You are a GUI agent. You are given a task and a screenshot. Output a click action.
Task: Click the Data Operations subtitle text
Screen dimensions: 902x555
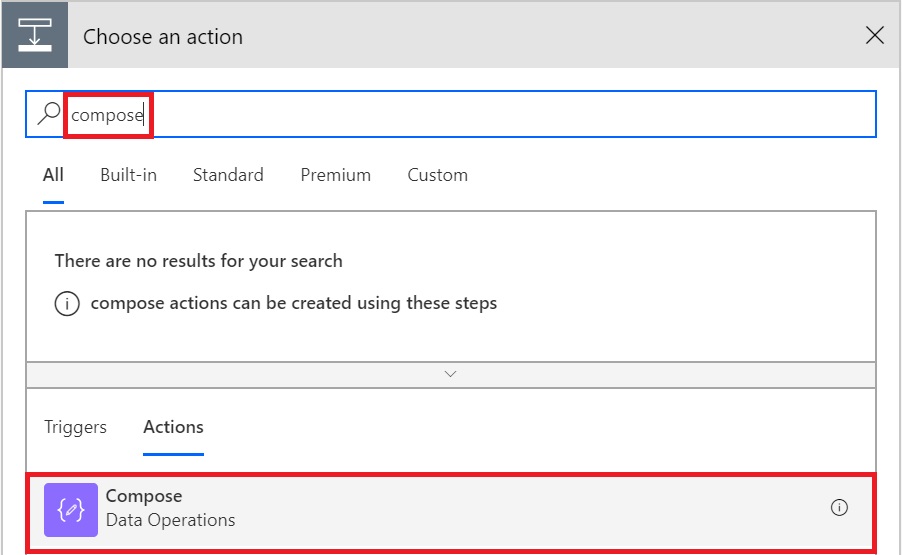170,520
